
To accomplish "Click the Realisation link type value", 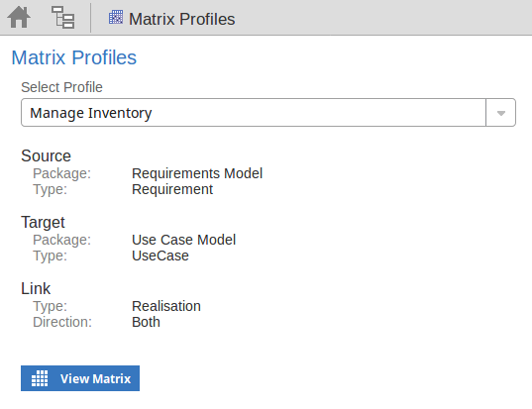I will pyautogui.click(x=166, y=306).
